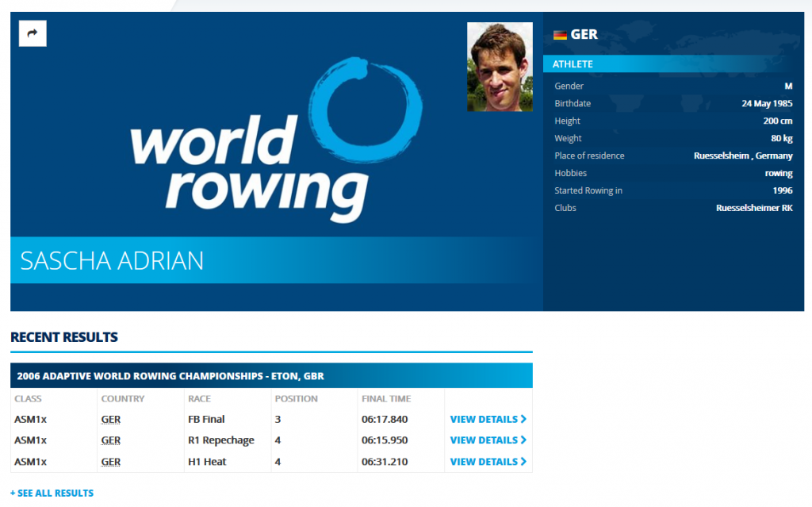
Task: Click the birthdate value 24 May 1985
Action: click(x=767, y=103)
